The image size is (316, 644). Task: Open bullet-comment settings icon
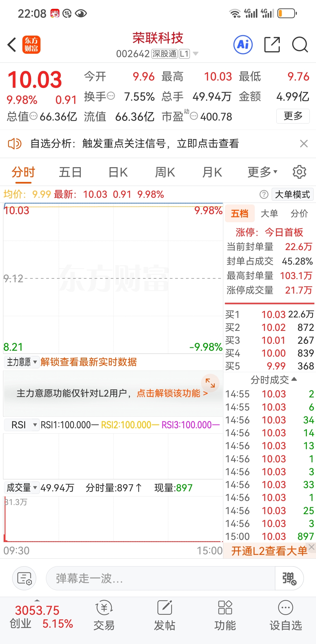coord(24,578)
